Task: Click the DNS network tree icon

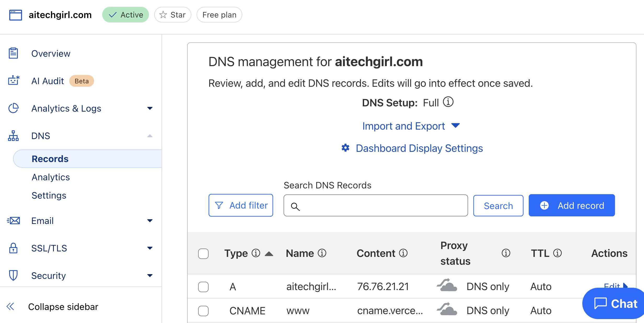Action: click(x=13, y=136)
